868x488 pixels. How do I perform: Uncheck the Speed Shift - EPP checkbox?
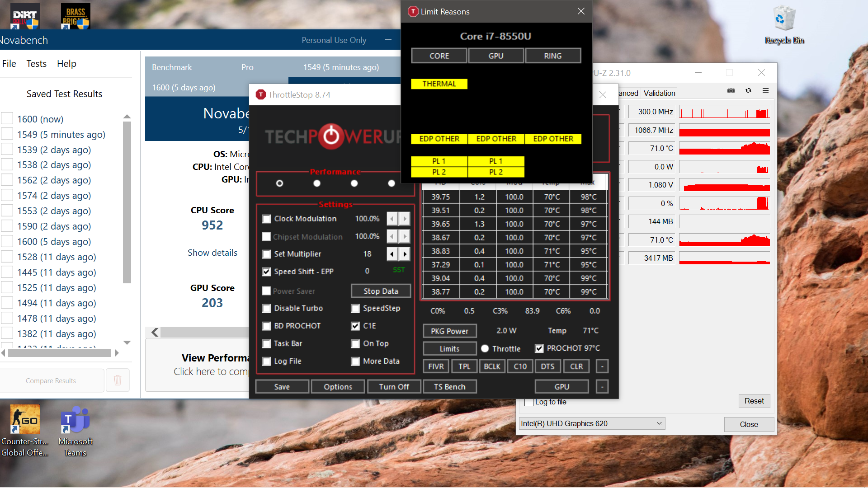point(267,272)
